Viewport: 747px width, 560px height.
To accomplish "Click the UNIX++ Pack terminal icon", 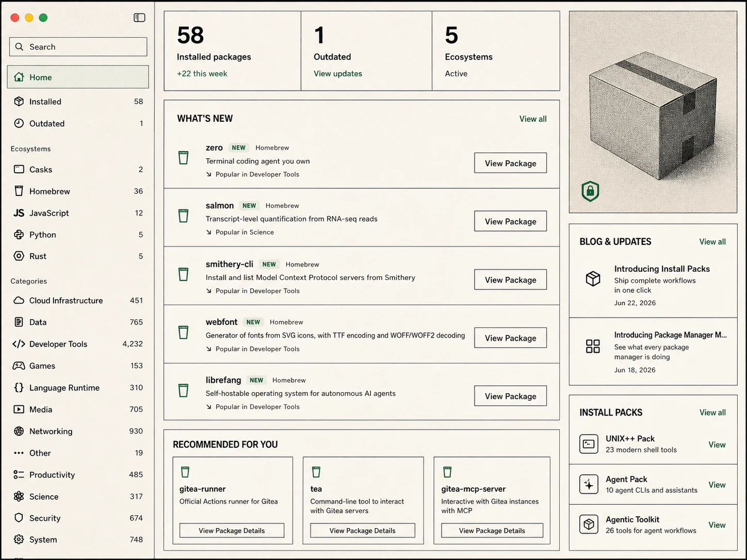I will pos(589,444).
